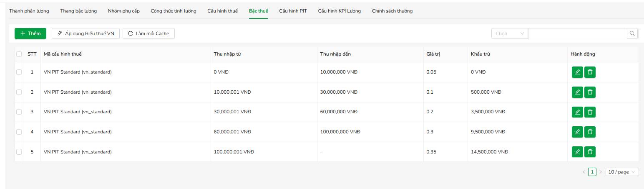Viewport: 644px width, 189px height.
Task: Delete the row with deduction 500,000 VNĐ
Action: [590, 92]
